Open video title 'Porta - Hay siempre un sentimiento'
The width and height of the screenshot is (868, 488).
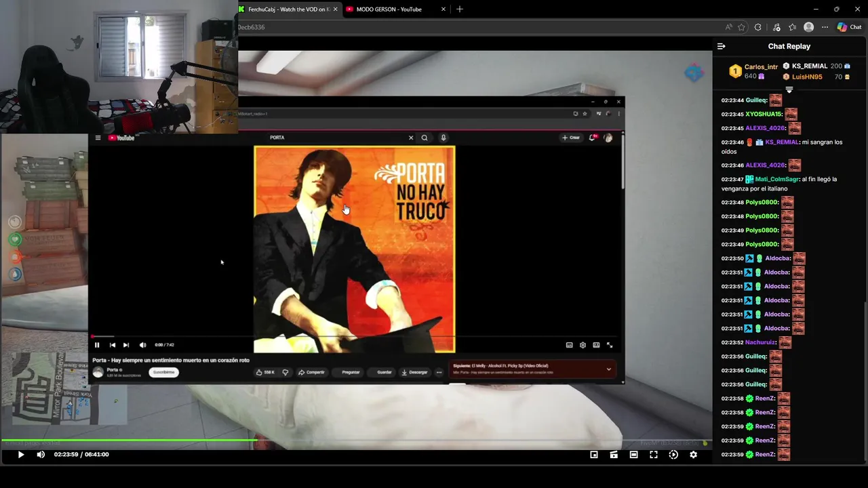[x=171, y=361]
